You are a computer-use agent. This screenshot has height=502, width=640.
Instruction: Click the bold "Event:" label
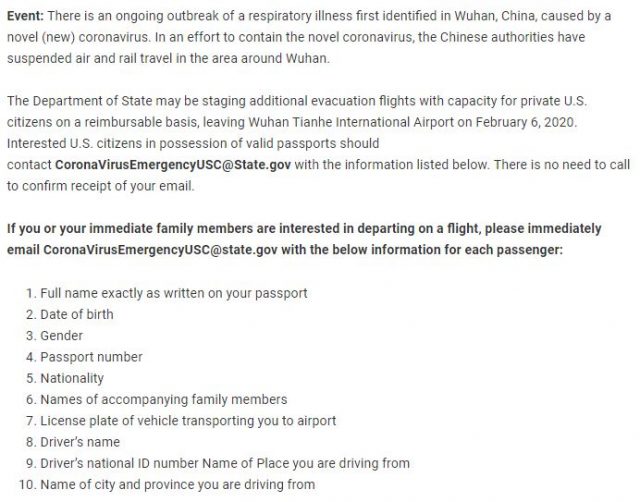click(x=28, y=12)
